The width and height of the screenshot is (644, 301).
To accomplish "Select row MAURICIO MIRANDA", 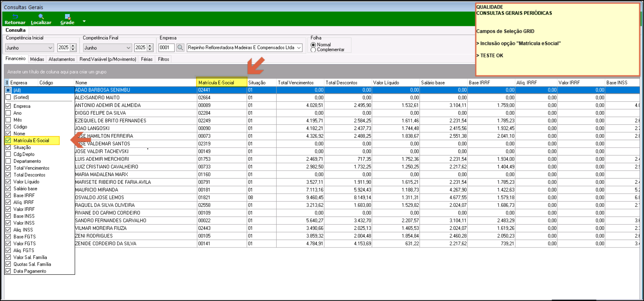I will point(357,190).
